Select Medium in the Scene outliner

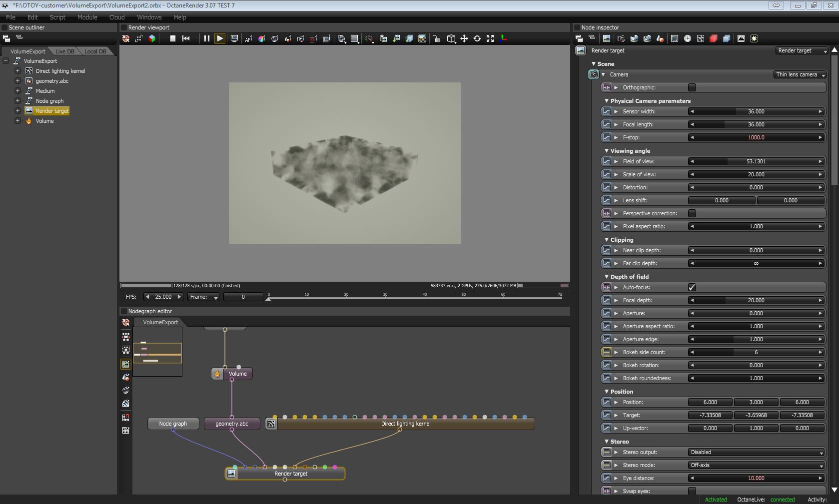(45, 91)
